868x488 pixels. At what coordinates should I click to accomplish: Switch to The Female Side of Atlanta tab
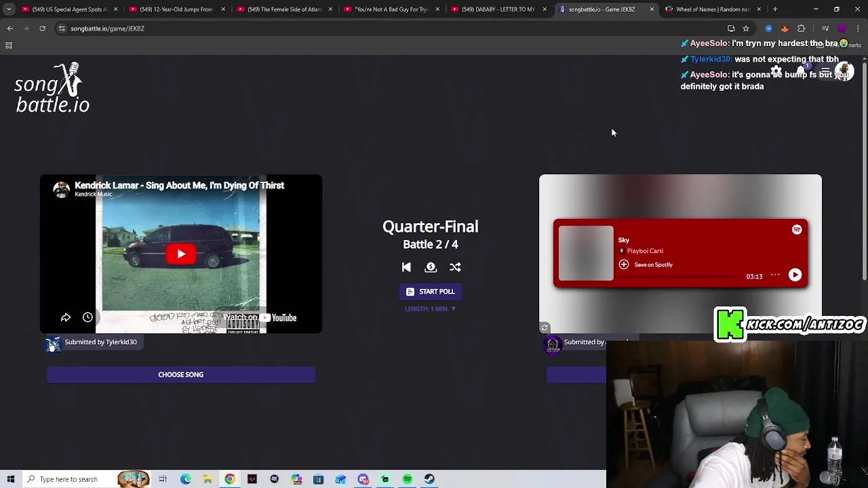[x=283, y=9]
